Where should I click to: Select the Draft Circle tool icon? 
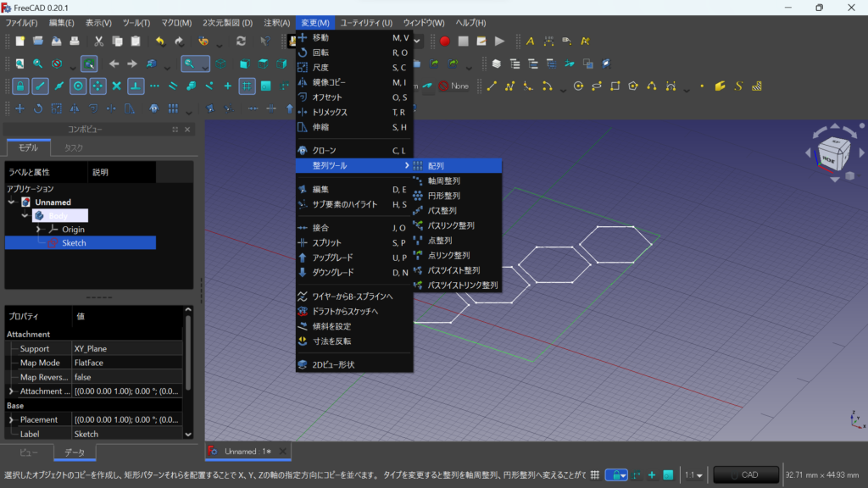pyautogui.click(x=578, y=86)
